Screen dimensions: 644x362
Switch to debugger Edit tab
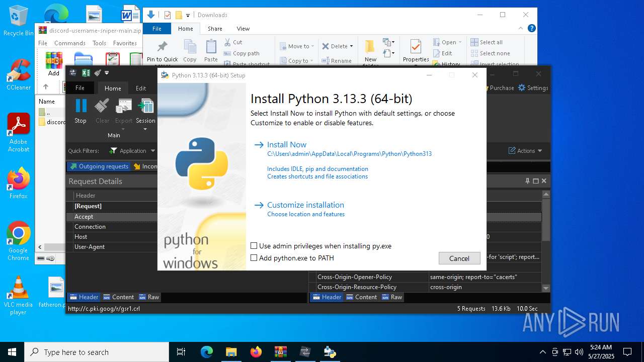pyautogui.click(x=141, y=88)
